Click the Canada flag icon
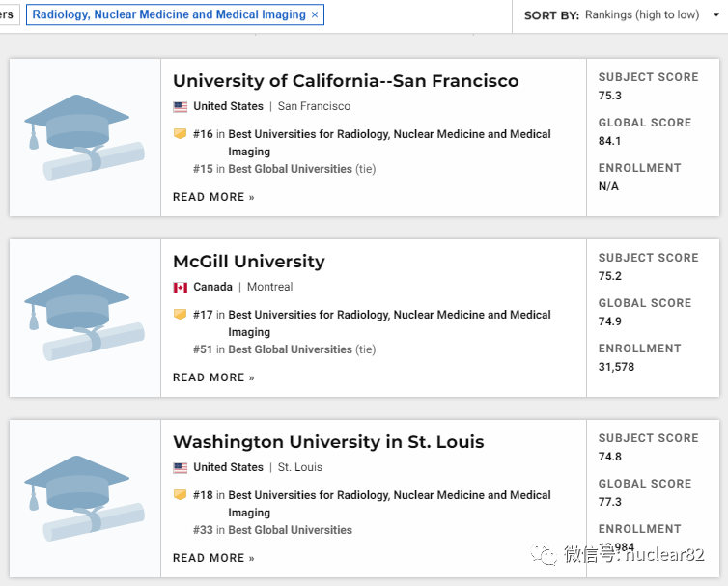The width and height of the screenshot is (728, 586). click(x=181, y=288)
